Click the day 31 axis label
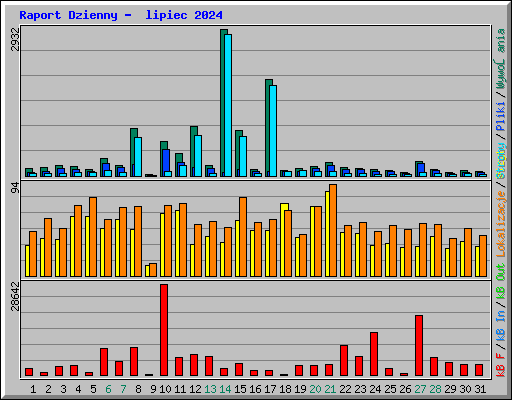Screen dimensions: 512x400 480,389
